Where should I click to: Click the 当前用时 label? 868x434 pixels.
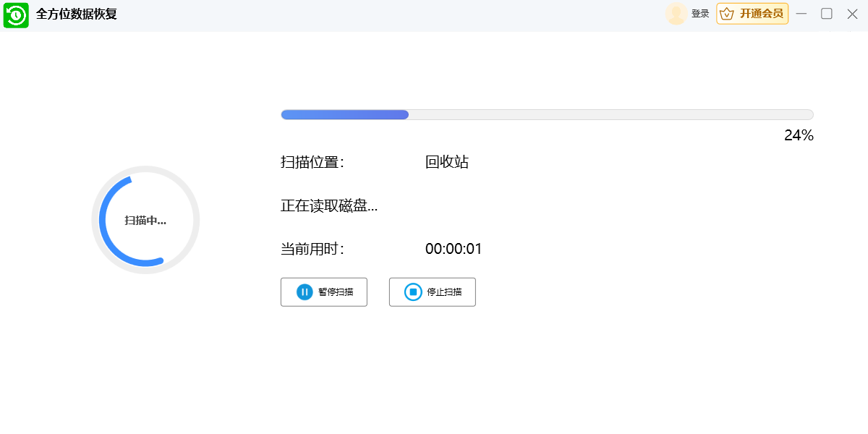[x=312, y=249]
